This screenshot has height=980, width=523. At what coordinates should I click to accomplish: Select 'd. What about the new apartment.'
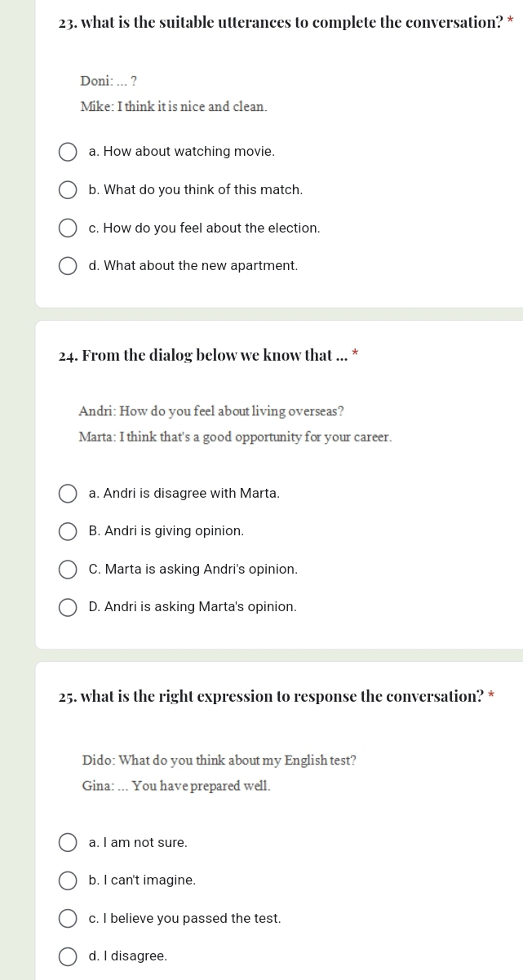69,266
